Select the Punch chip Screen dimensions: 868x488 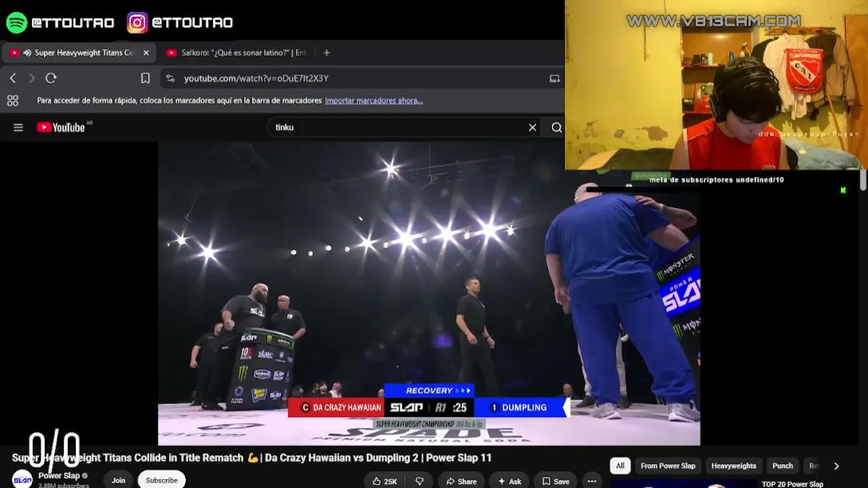783,466
